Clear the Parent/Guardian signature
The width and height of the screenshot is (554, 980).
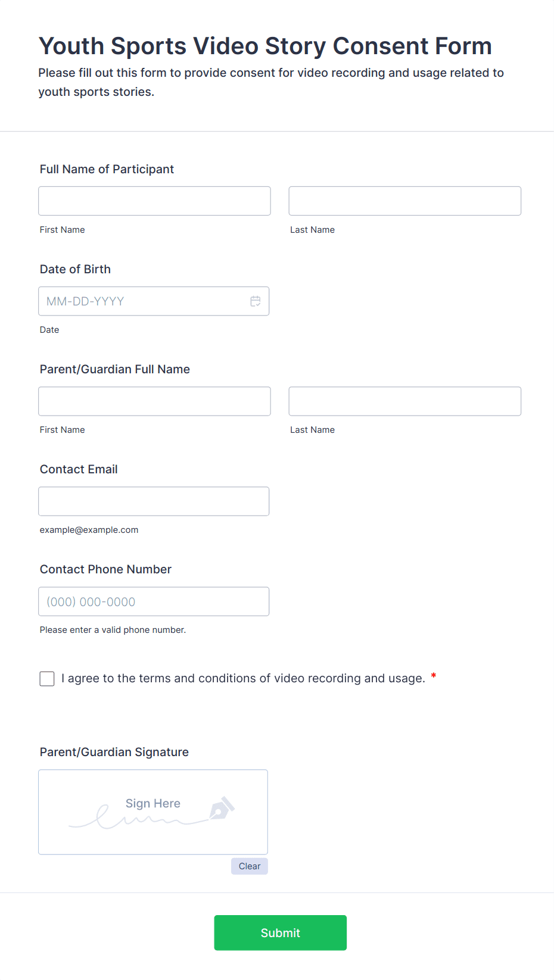(249, 866)
